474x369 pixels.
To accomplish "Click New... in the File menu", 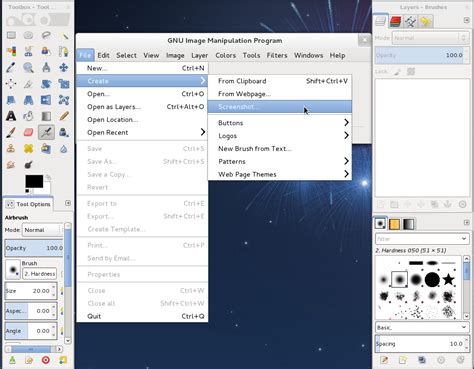I will point(142,68).
